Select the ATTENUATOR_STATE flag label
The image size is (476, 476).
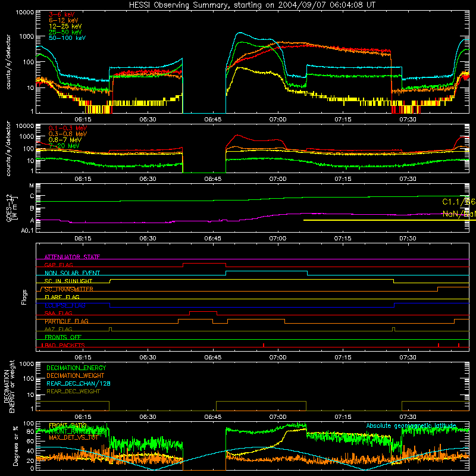pos(72,257)
